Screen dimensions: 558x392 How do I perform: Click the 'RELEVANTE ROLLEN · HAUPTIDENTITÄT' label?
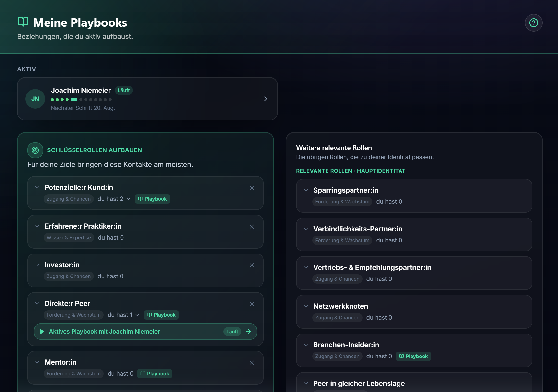(351, 171)
